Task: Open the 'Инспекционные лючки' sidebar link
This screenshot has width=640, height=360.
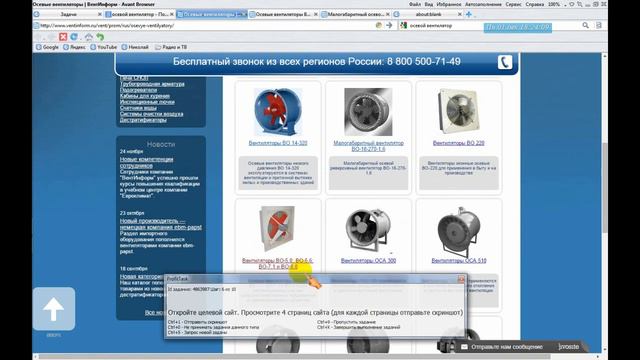Action: pos(147,102)
